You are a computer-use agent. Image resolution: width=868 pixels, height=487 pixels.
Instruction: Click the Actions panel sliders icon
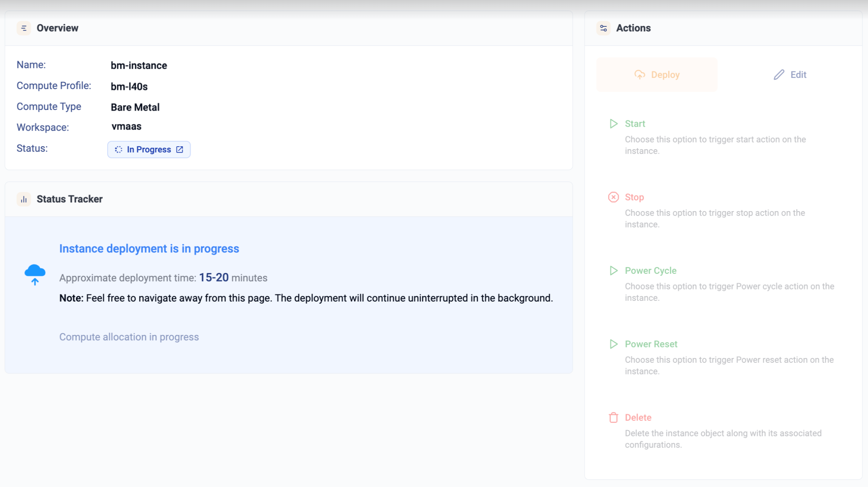click(x=603, y=28)
